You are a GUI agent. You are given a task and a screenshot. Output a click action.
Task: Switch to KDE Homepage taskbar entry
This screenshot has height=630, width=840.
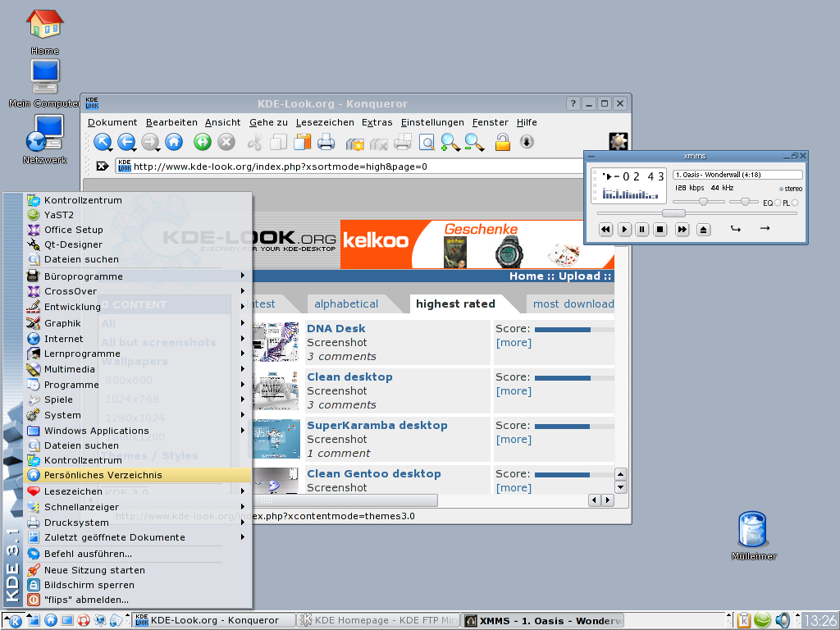[x=377, y=620]
